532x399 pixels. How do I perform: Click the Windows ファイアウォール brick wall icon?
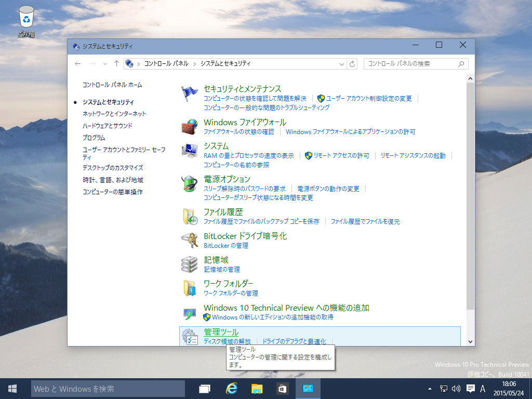pyautogui.click(x=189, y=127)
